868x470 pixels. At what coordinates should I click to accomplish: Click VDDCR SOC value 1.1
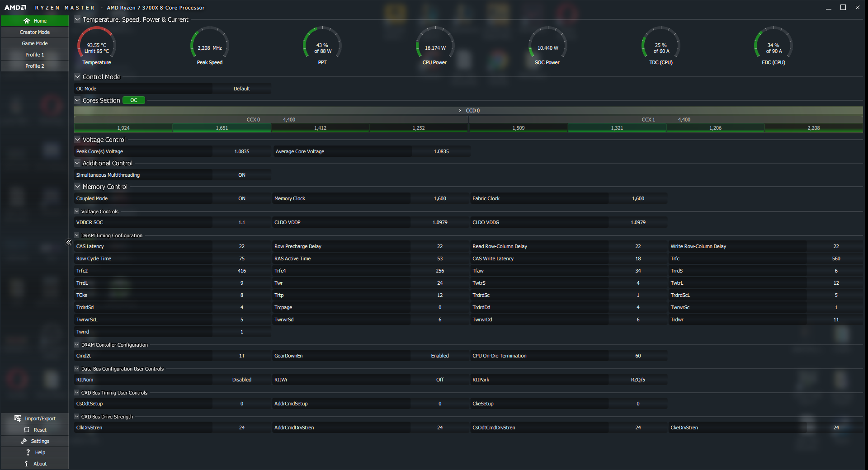point(242,222)
